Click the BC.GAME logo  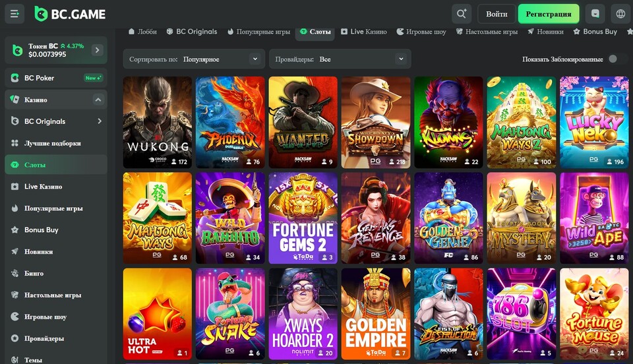pos(70,14)
